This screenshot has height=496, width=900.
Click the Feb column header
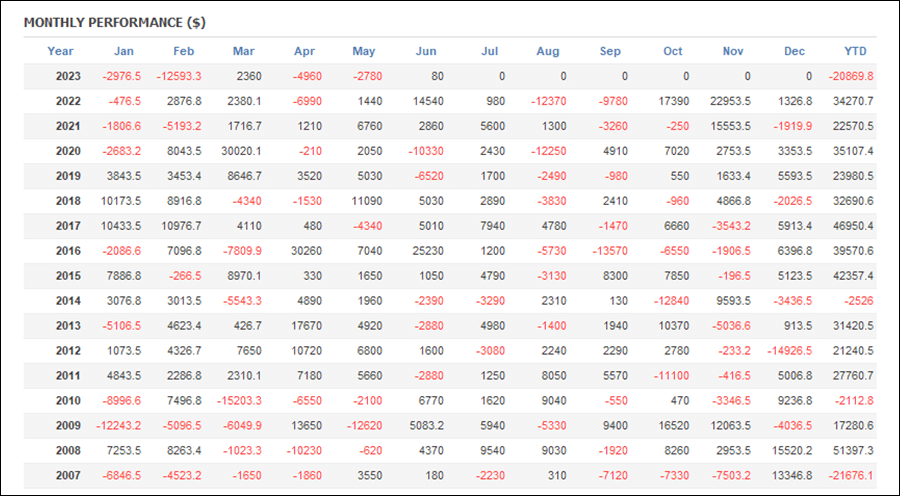point(184,51)
